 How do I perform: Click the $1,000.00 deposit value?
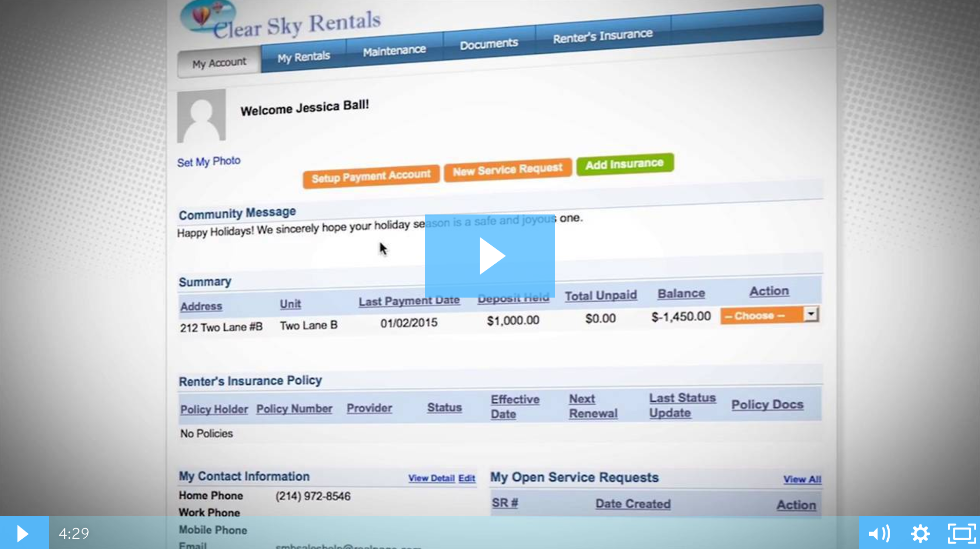point(513,321)
